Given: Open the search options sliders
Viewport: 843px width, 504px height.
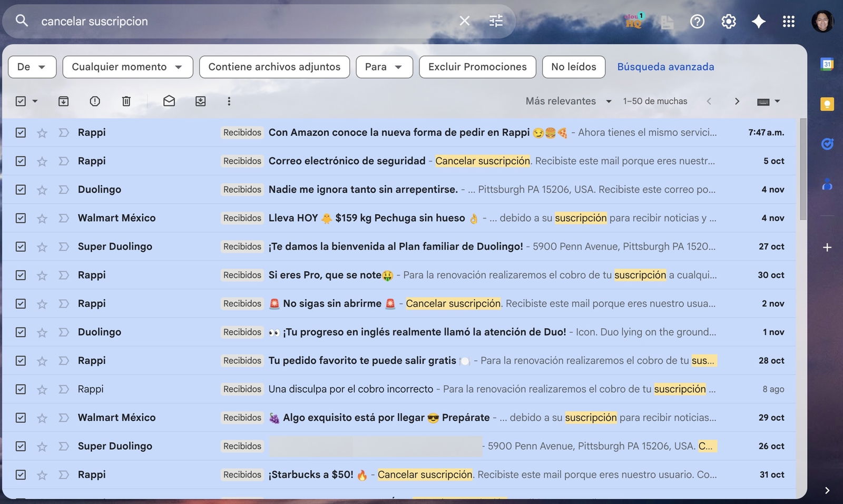Looking at the screenshot, I should pyautogui.click(x=494, y=21).
